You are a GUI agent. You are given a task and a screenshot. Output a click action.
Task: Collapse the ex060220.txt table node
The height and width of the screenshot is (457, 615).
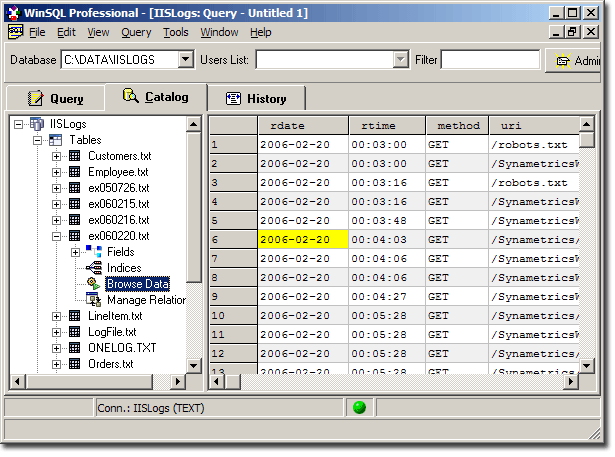(56, 236)
